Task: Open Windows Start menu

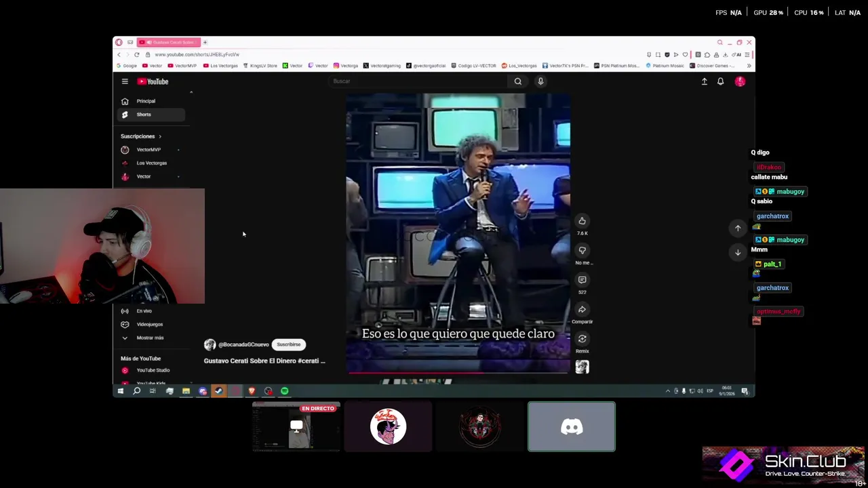Action: click(x=120, y=391)
